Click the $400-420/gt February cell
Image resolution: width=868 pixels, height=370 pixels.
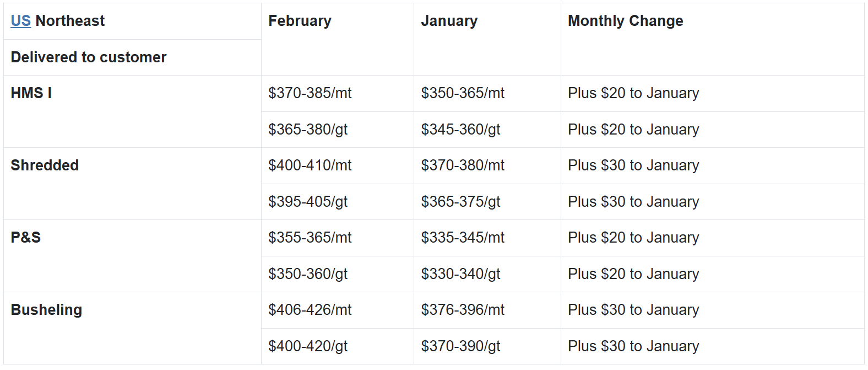[x=308, y=346]
